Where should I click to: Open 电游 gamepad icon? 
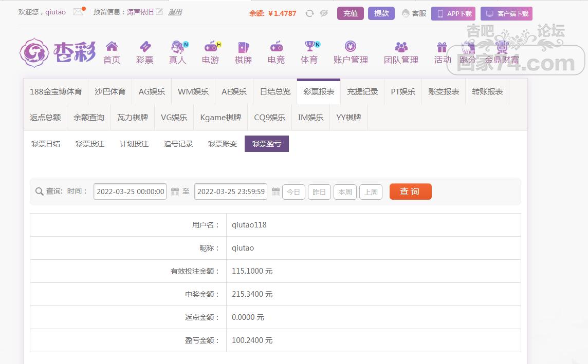coord(211,47)
